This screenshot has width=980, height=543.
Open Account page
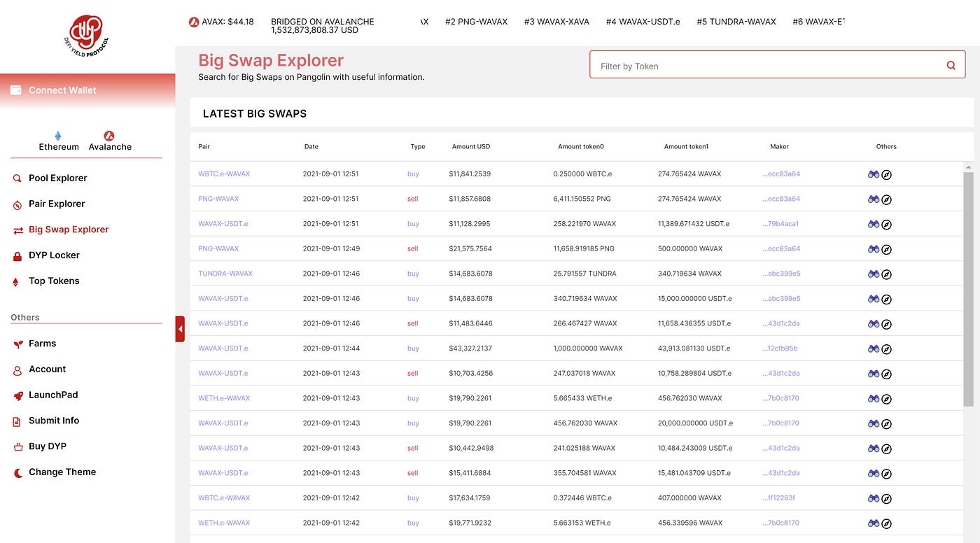point(47,369)
